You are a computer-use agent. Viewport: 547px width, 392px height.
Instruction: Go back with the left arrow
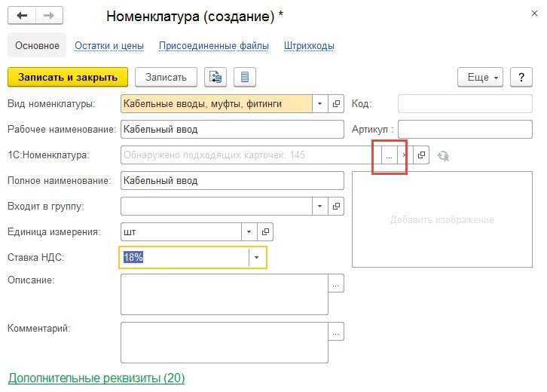coord(22,15)
